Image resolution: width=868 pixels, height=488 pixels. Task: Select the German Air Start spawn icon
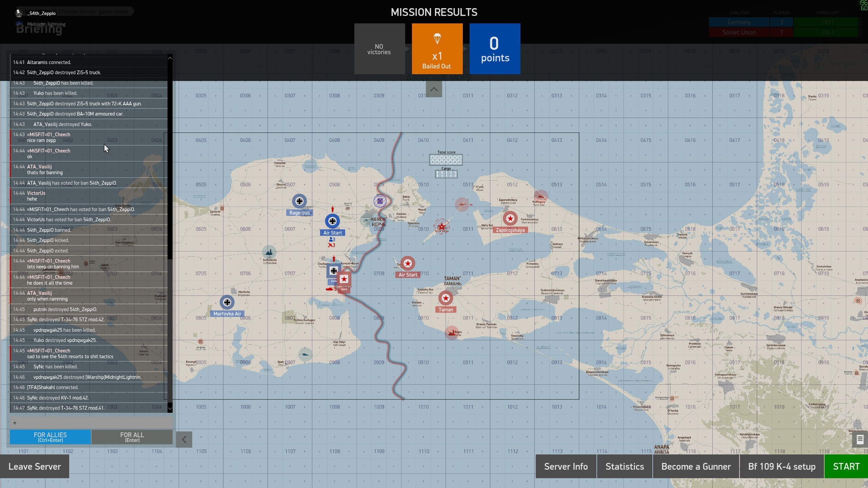(x=332, y=221)
